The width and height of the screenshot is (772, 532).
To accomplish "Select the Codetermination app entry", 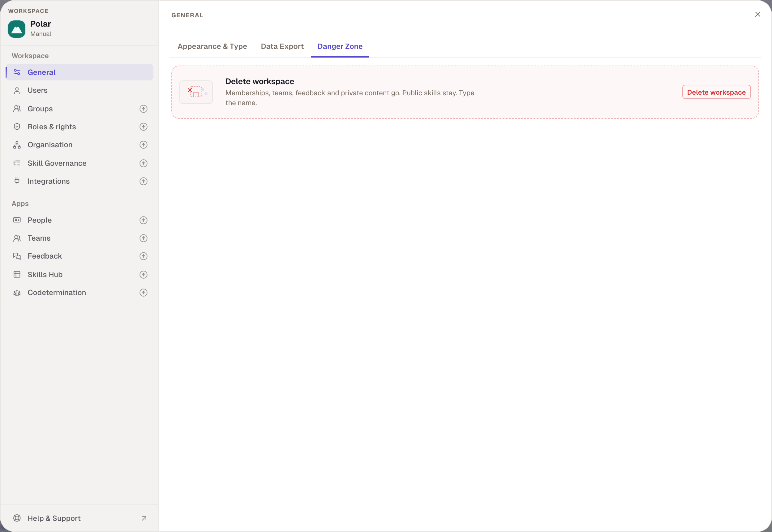I will click(x=80, y=292).
